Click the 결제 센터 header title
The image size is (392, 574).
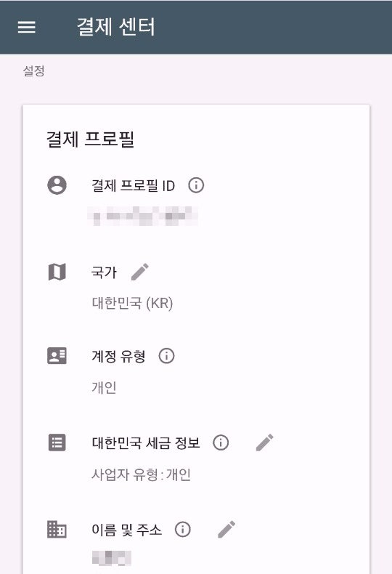[116, 27]
